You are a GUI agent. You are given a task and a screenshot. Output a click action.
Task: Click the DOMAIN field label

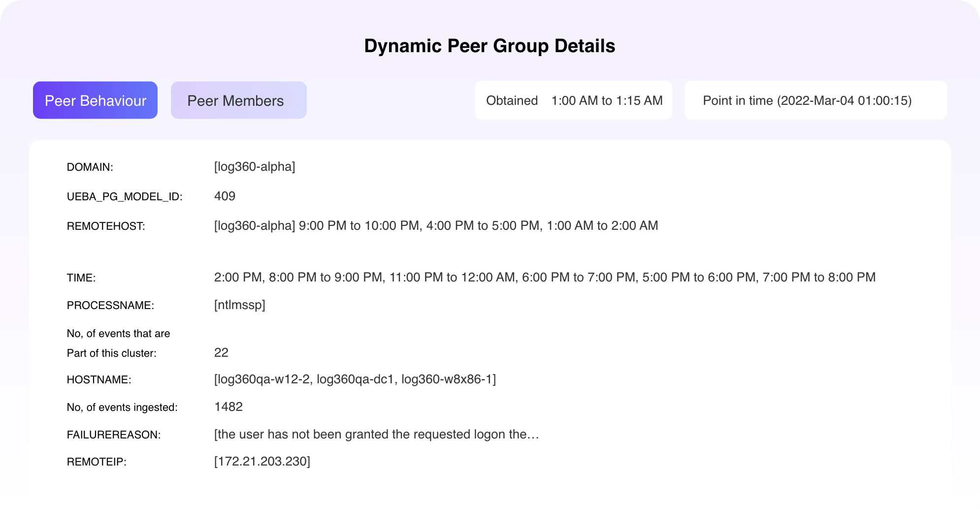90,167
